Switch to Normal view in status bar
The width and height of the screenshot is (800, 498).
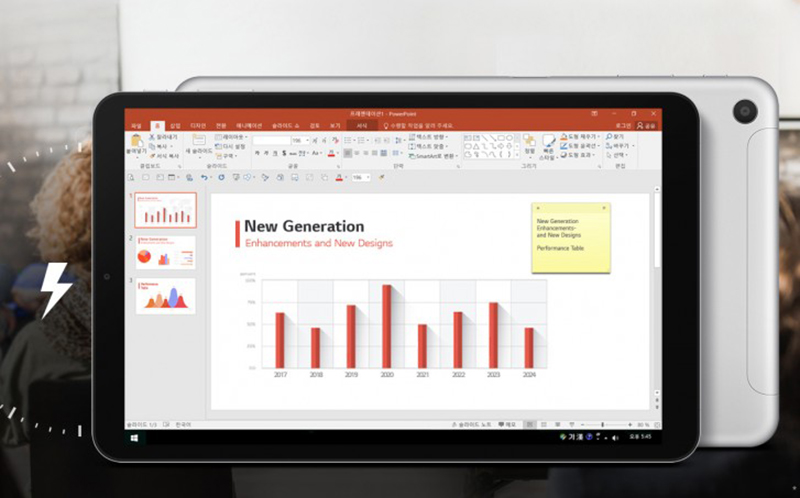point(527,425)
